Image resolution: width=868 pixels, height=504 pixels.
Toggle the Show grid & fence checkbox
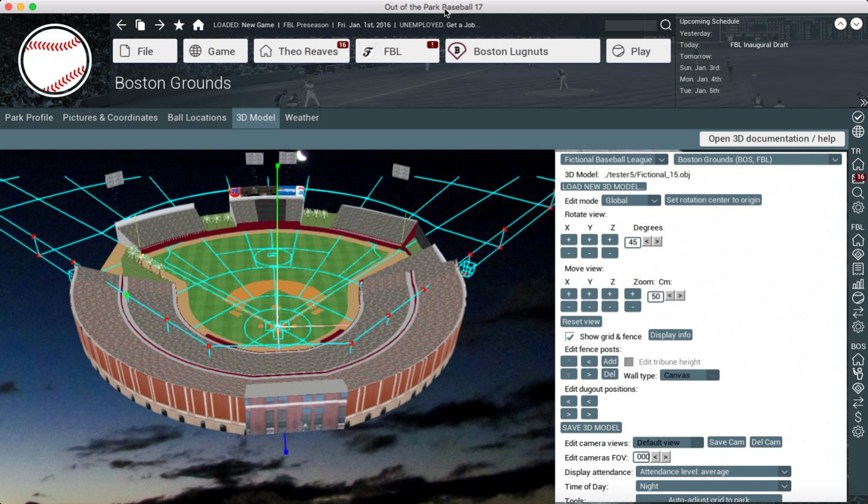569,336
